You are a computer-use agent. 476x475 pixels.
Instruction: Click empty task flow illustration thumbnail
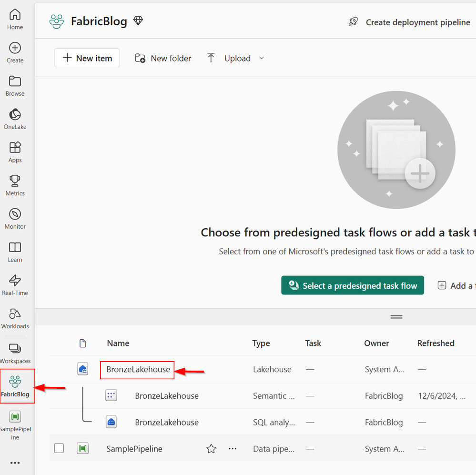pos(396,150)
